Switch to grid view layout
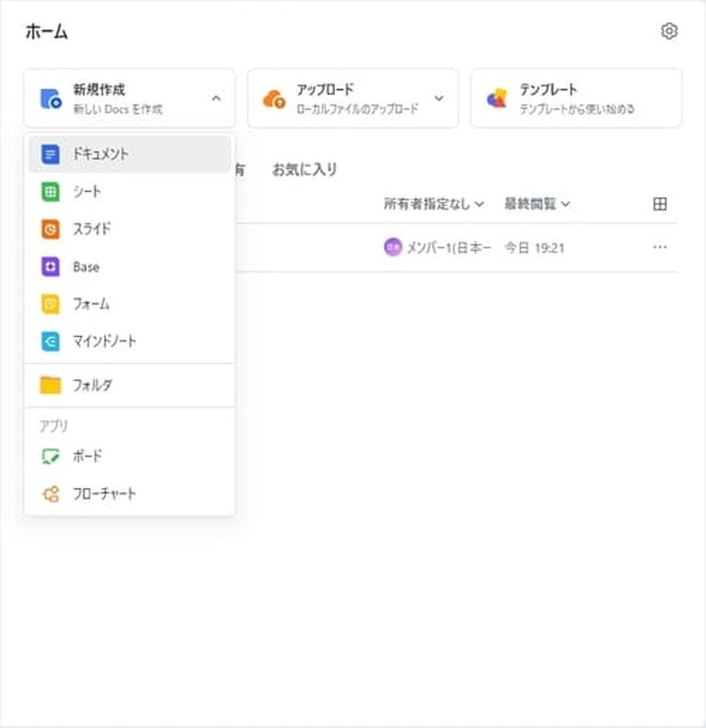Screen dimensions: 706x728 [x=660, y=203]
